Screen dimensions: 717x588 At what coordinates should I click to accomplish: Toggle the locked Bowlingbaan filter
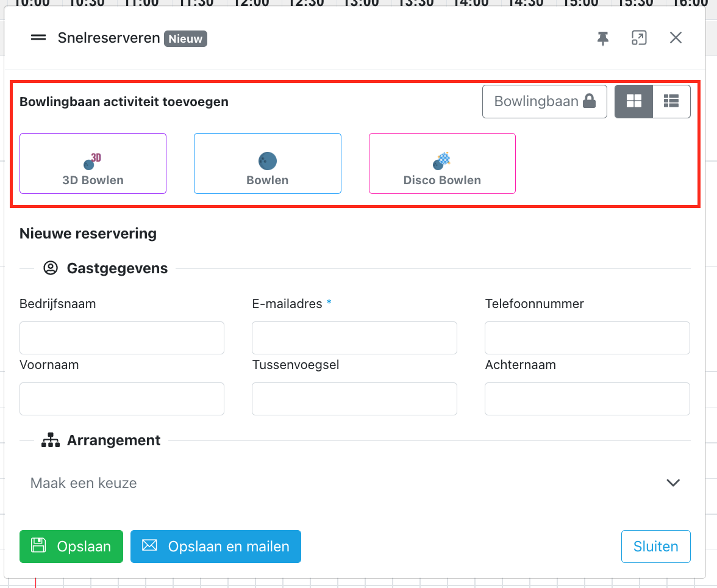544,101
